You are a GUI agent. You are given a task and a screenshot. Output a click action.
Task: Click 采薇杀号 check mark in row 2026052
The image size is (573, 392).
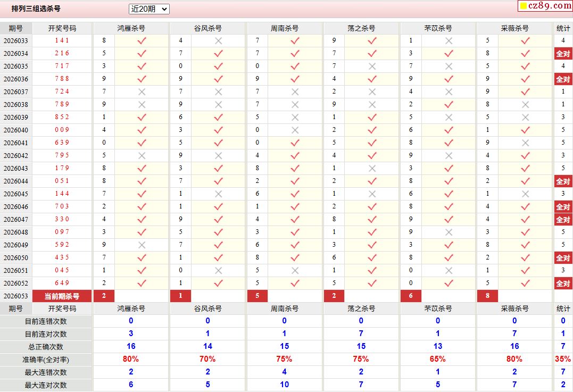[525, 283]
